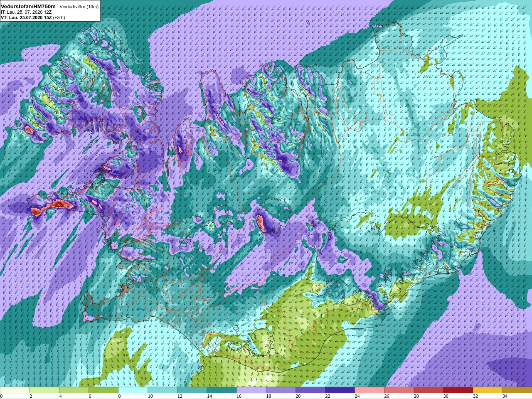532x399 pixels.
Task: Click the light pink 24–26 legend swatch
Action: 369,391
